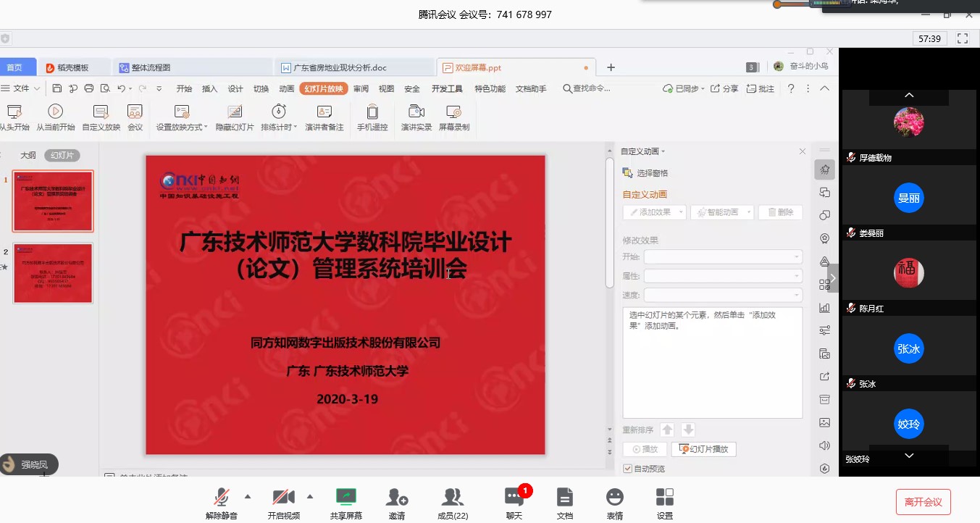Toggle the 自动预览 checkbox
This screenshot has height=523, width=980.
pyautogui.click(x=627, y=469)
